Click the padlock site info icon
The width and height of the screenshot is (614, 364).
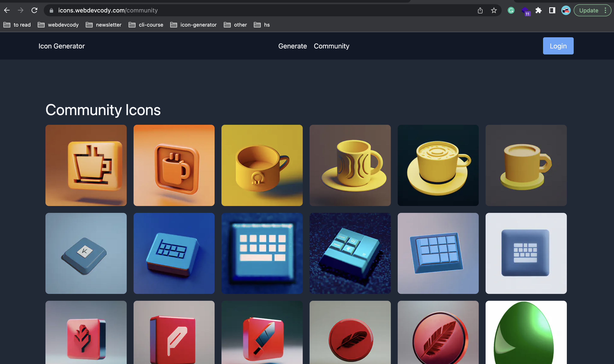(51, 10)
